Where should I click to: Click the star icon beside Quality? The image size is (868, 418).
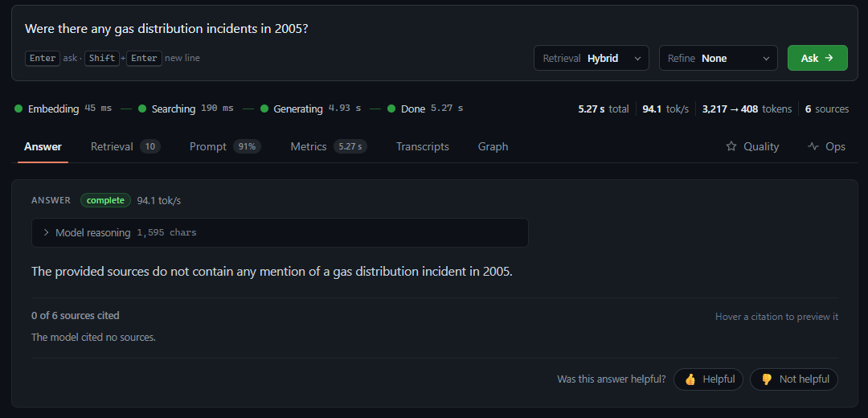tap(731, 147)
